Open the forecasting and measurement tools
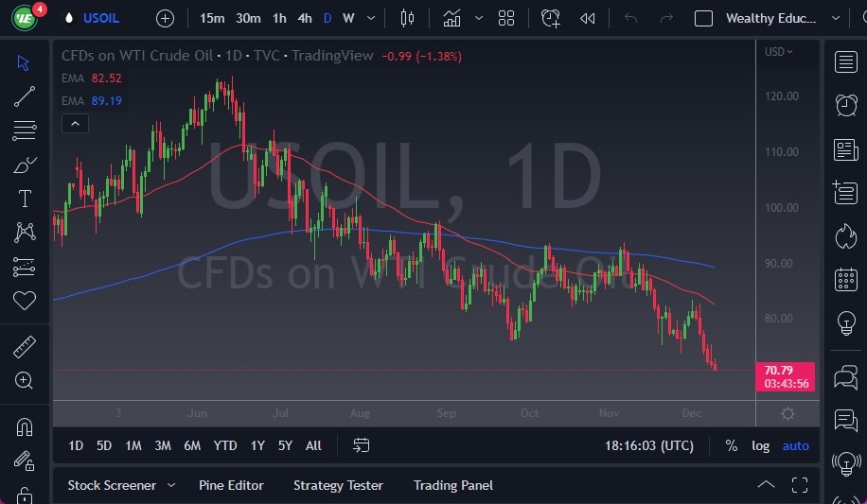The image size is (867, 504). [25, 267]
